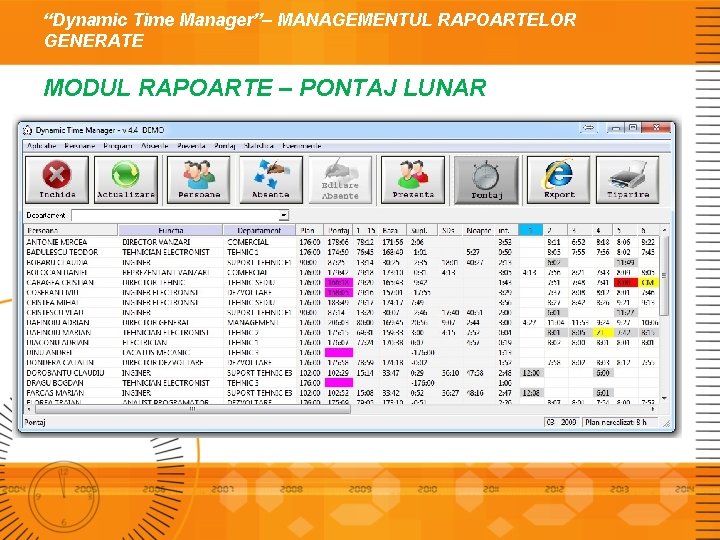Open the Persoane menu
The width and height of the screenshot is (720, 540).
(80, 146)
